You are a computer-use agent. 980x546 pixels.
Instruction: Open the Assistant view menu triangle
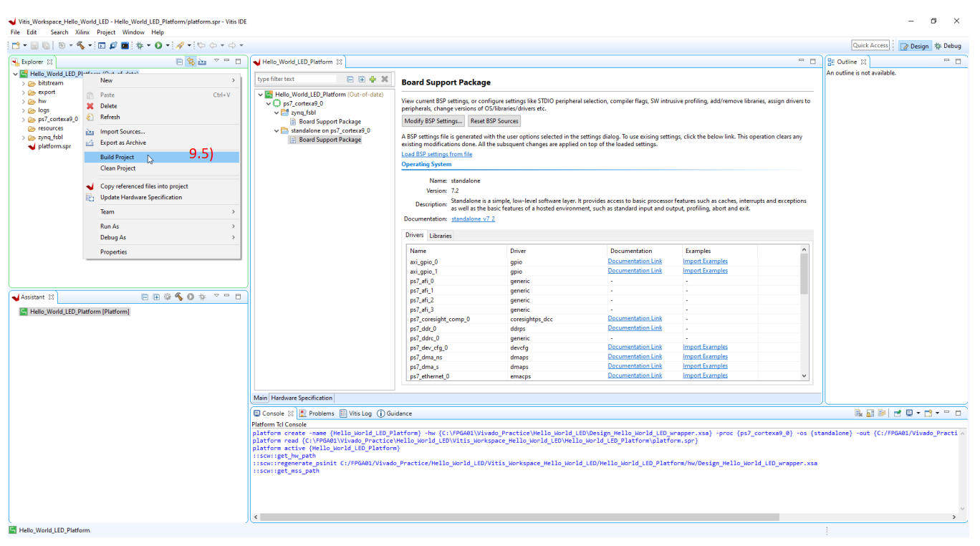click(216, 296)
